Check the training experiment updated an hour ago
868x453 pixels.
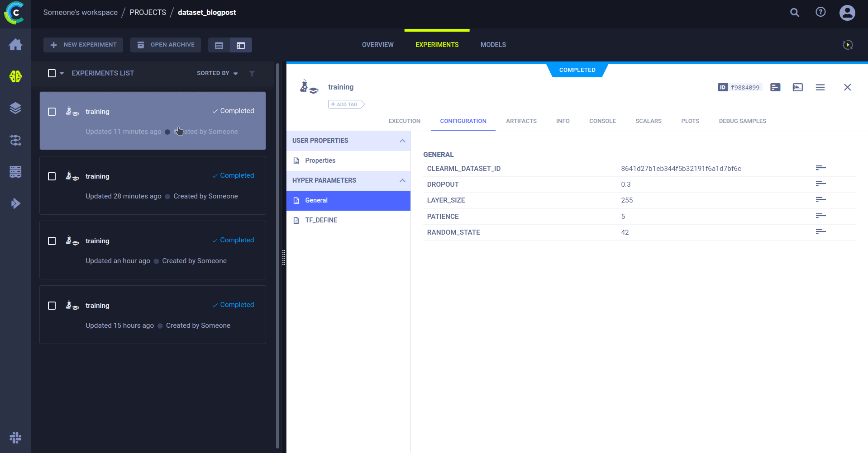(x=52, y=241)
